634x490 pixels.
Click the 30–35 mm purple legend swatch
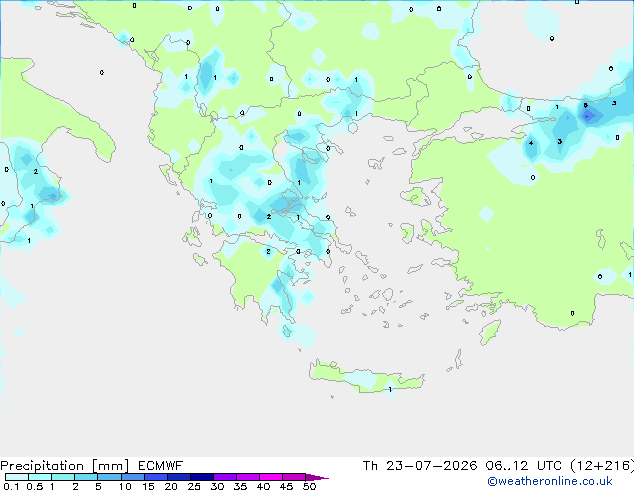pyautogui.click(x=224, y=477)
